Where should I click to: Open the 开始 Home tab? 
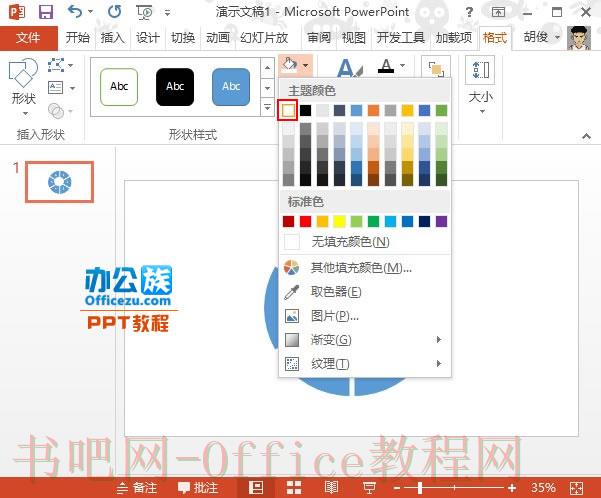point(78,38)
